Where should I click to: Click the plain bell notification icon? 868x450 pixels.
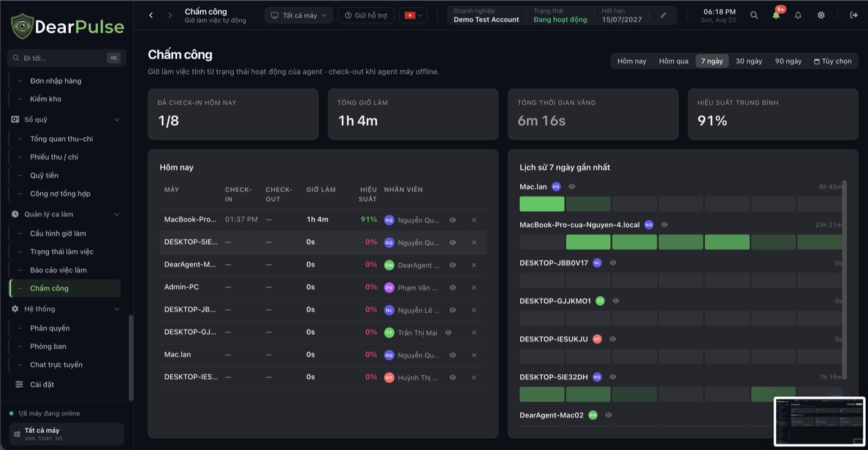(x=798, y=15)
